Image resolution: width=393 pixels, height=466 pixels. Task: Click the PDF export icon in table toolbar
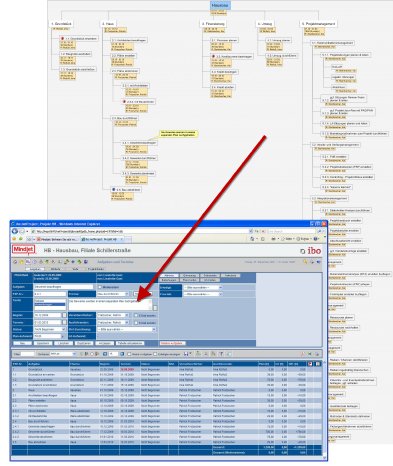click(x=303, y=354)
